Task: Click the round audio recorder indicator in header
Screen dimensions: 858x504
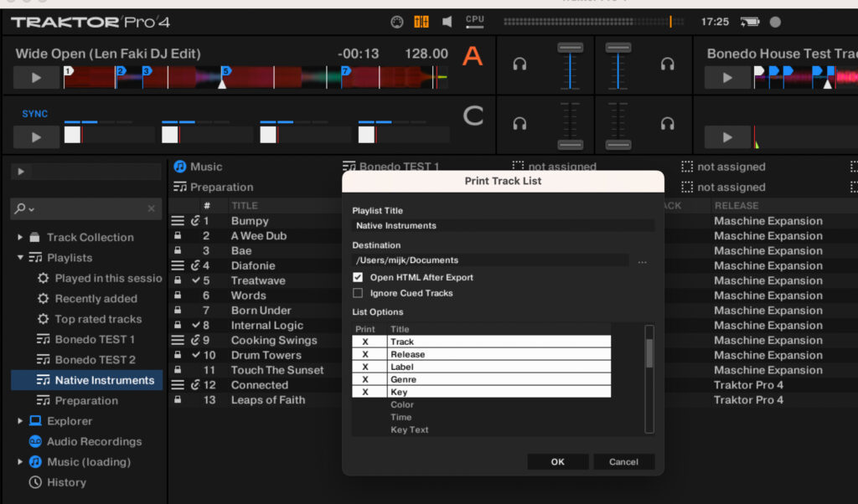Action: (775, 22)
